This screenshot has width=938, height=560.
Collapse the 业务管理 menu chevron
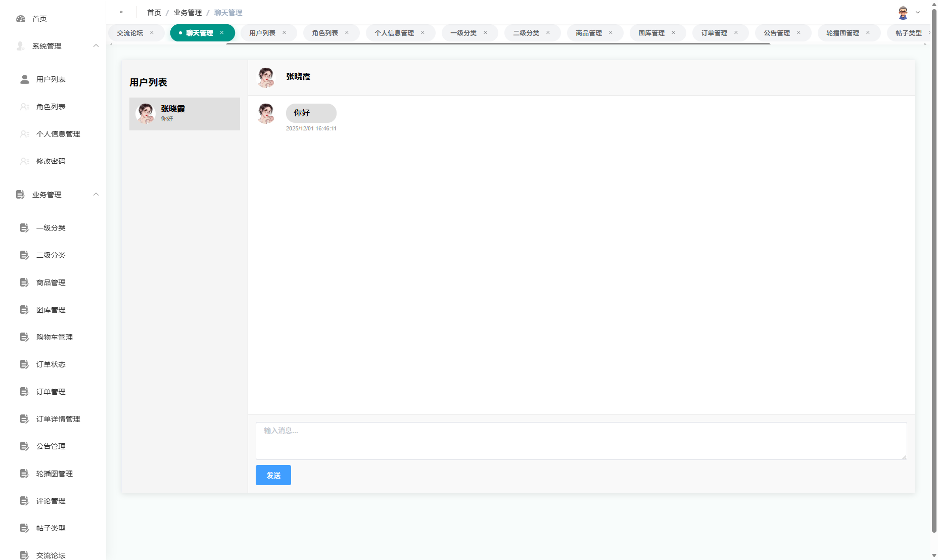[x=96, y=195]
